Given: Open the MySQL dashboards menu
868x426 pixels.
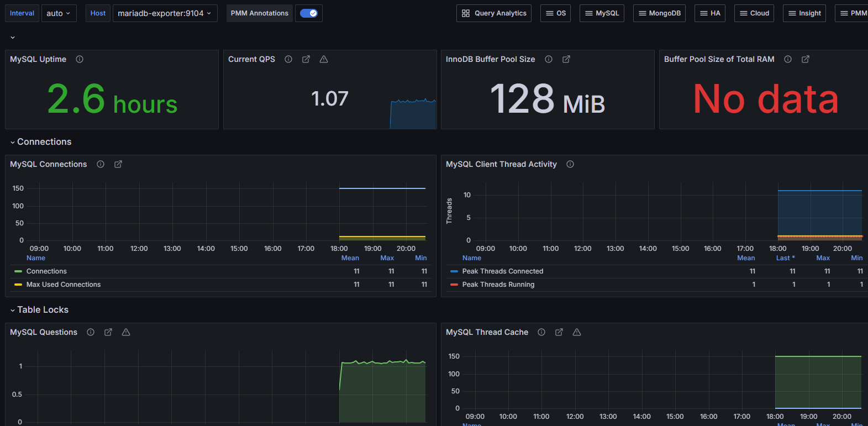Looking at the screenshot, I should pyautogui.click(x=602, y=13).
